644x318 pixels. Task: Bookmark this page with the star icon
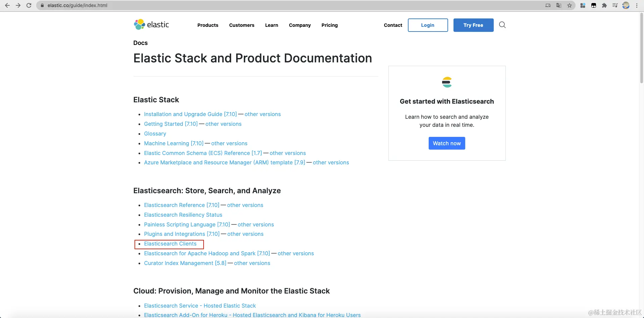coord(570,5)
